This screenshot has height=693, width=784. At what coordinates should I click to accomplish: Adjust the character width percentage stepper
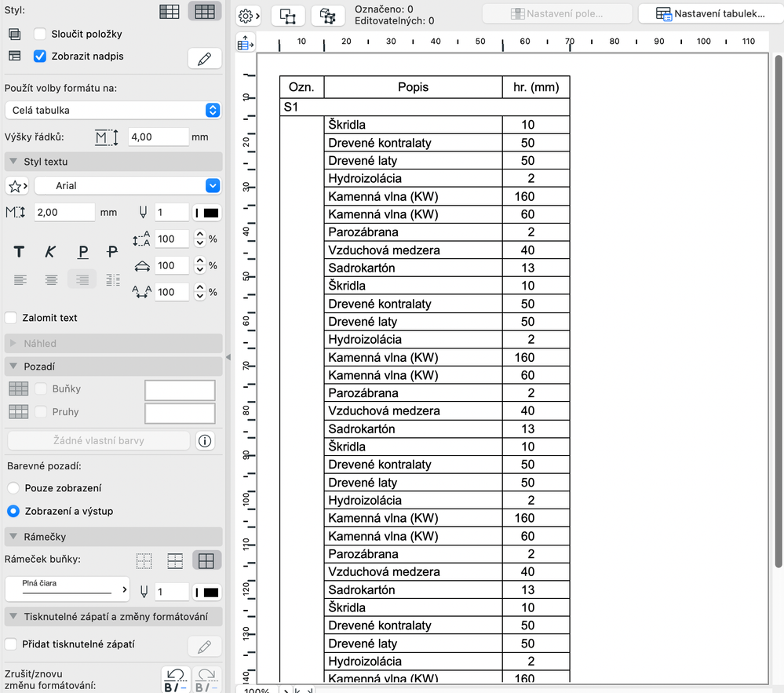pos(200,265)
